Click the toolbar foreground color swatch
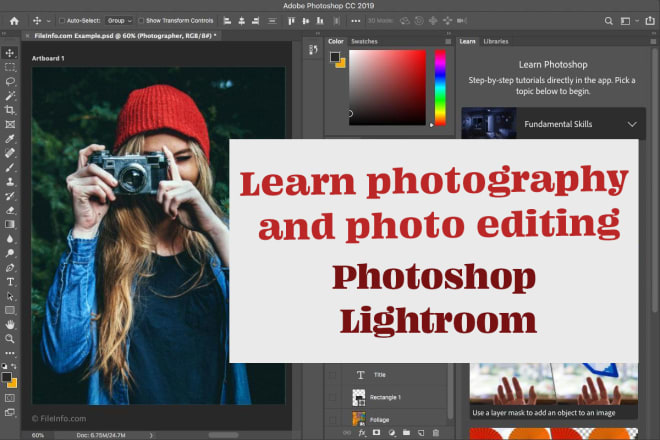 (6, 377)
